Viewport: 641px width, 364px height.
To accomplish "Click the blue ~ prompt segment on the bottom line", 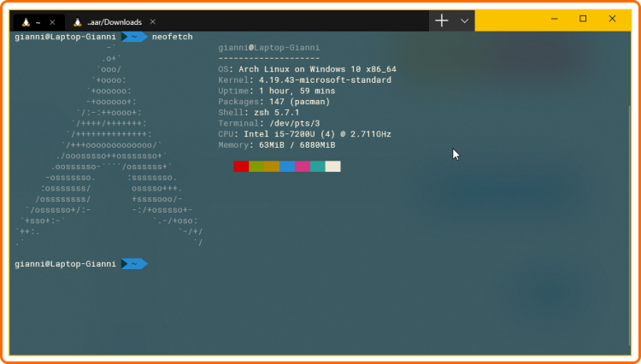I will coord(134,264).
